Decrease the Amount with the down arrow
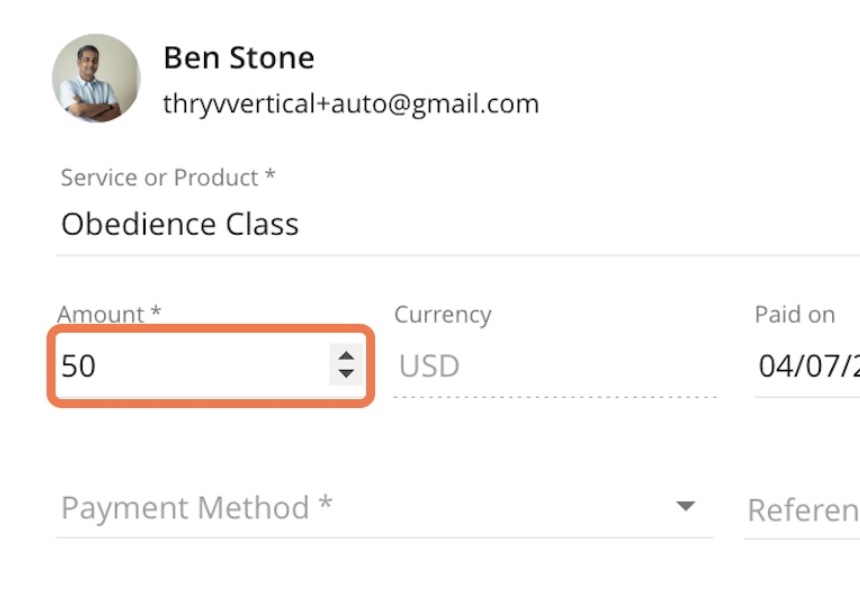860x612 pixels. (346, 373)
